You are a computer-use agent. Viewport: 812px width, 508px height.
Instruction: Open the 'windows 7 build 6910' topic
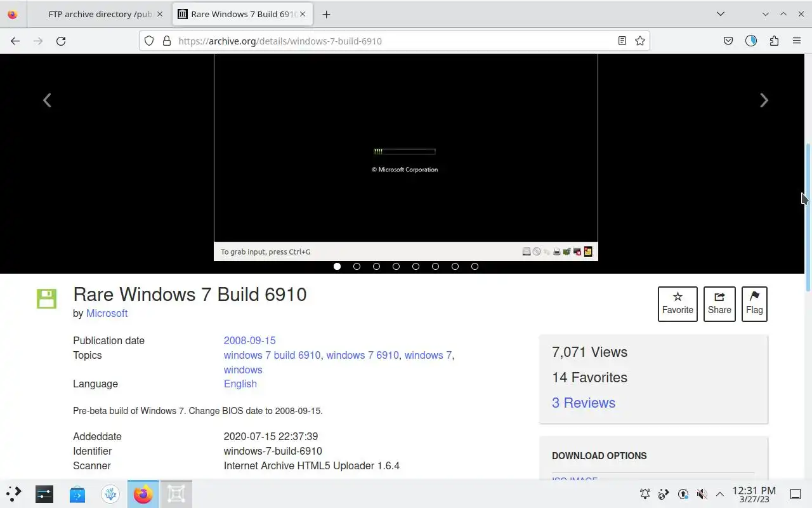click(272, 355)
